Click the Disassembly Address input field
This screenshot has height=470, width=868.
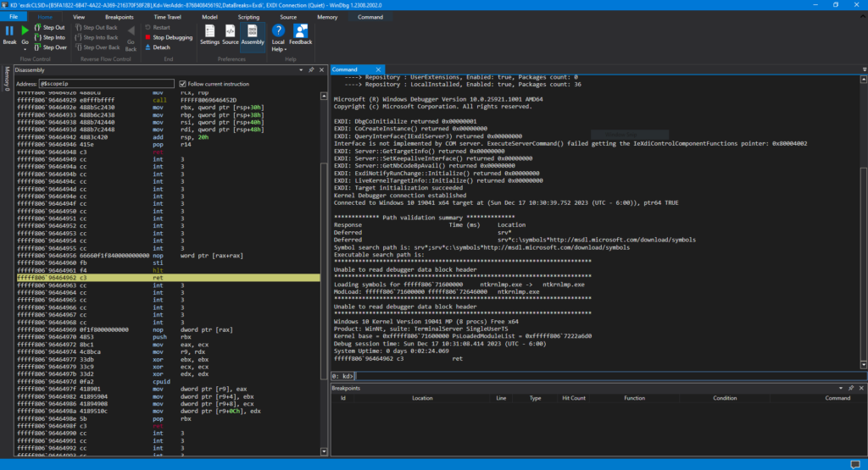pos(106,84)
